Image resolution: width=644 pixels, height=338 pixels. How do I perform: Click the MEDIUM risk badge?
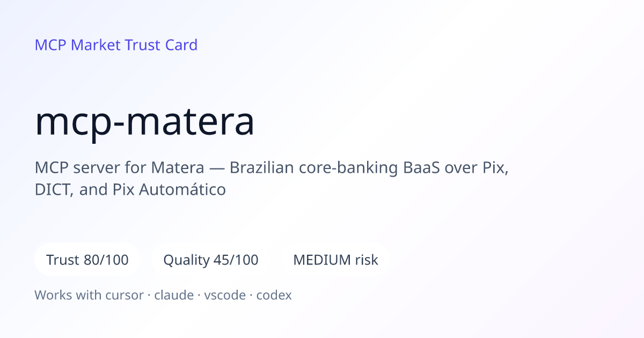335,260
